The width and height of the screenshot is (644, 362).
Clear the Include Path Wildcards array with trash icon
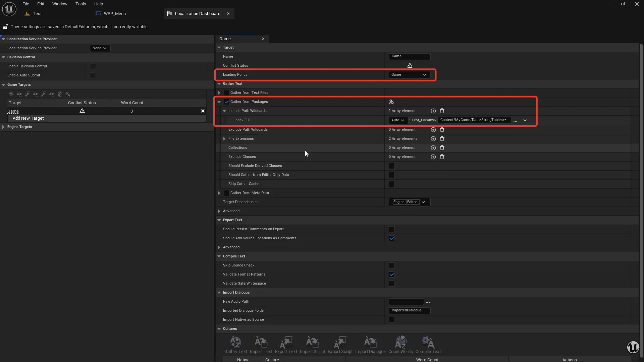[442, 111]
